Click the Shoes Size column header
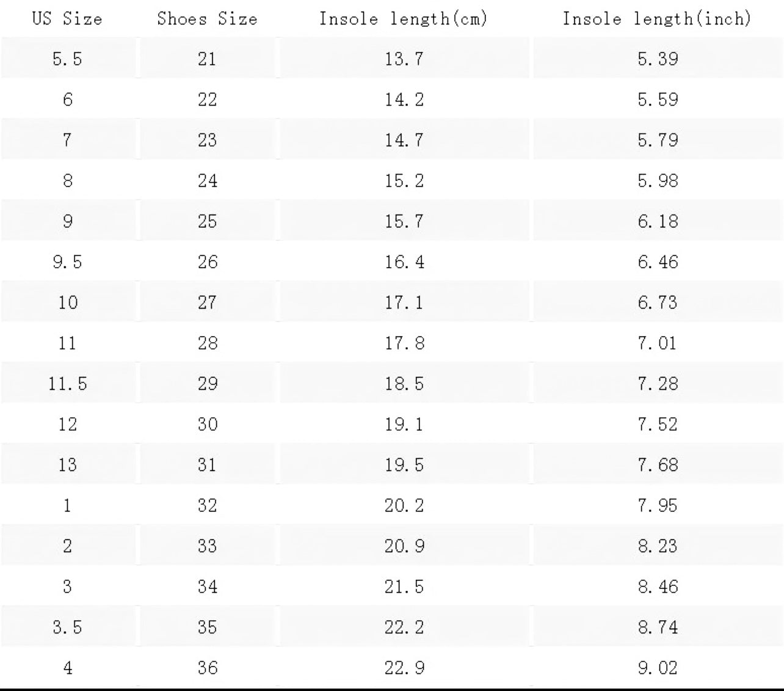The width and height of the screenshot is (784, 691). tap(207, 18)
